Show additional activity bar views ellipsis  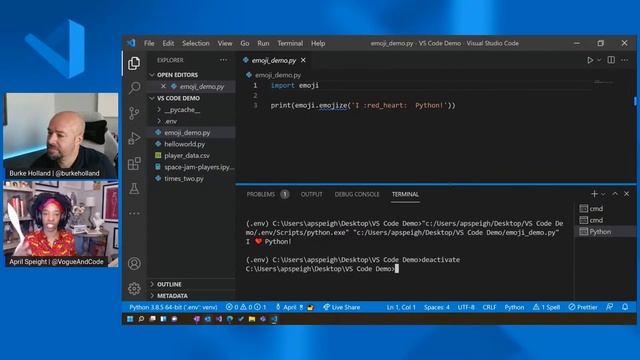click(134, 213)
